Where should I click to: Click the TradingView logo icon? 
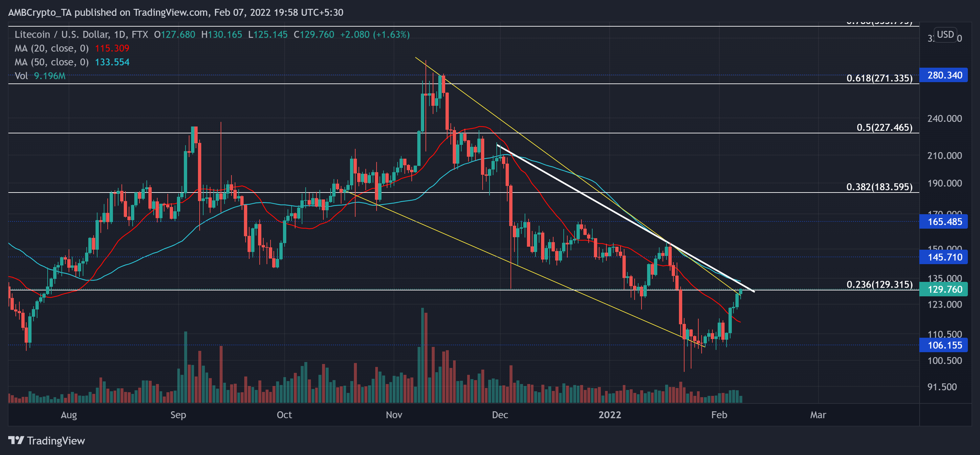point(16,440)
